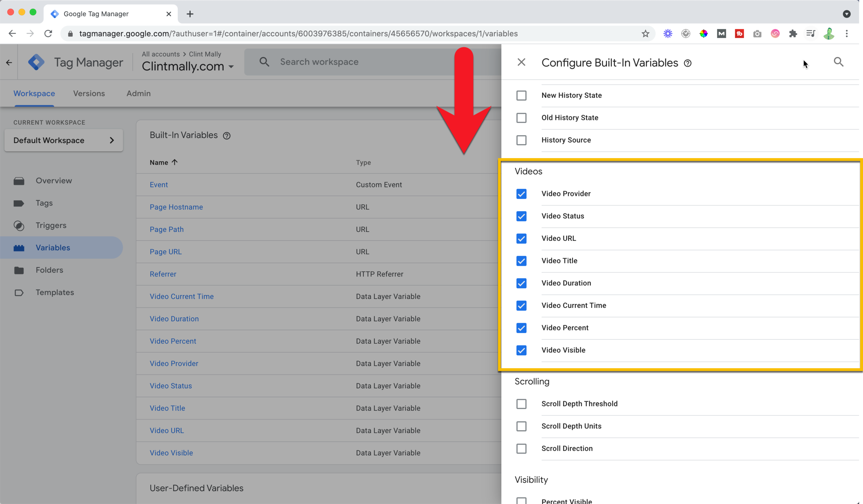Open help icon beside Configure Built-In Variables
The height and width of the screenshot is (504, 863).
click(688, 63)
